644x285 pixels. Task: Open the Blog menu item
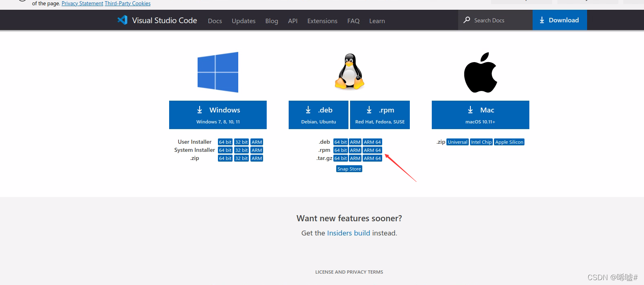[x=272, y=21]
